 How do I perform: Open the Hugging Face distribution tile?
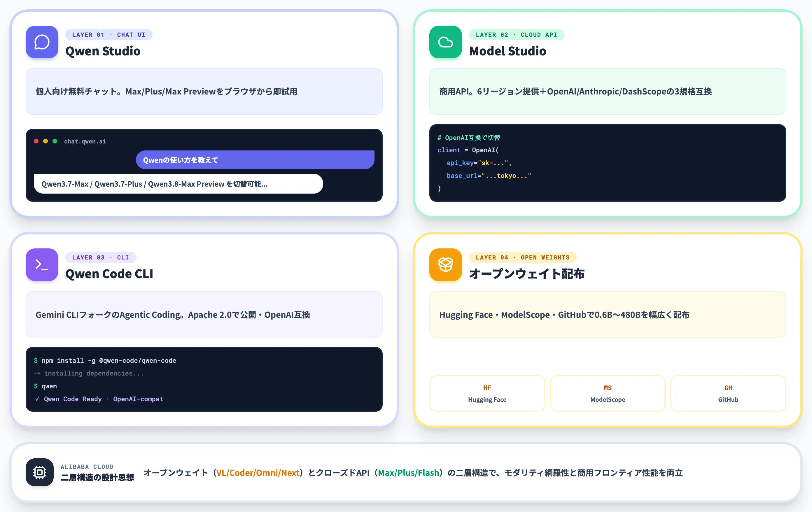coord(487,393)
